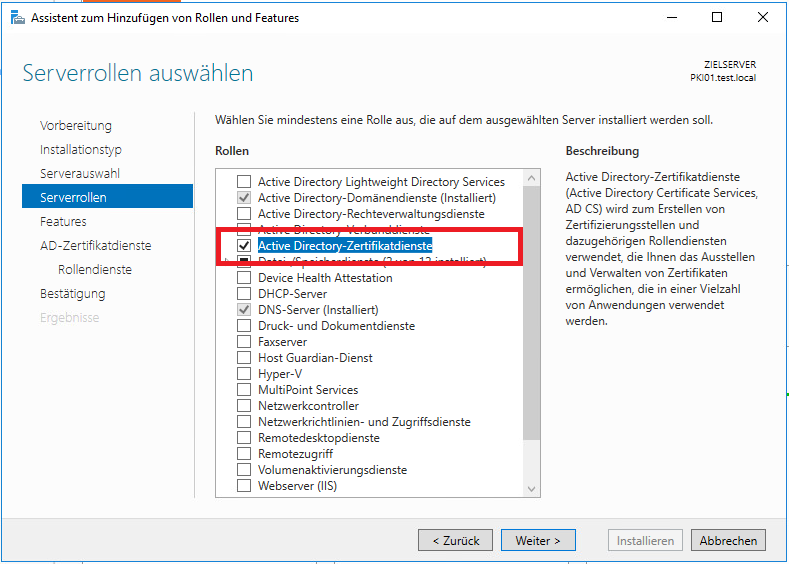Cancel the wizard with Abbrechen
Viewport: 789px width, 564px height.
click(728, 540)
